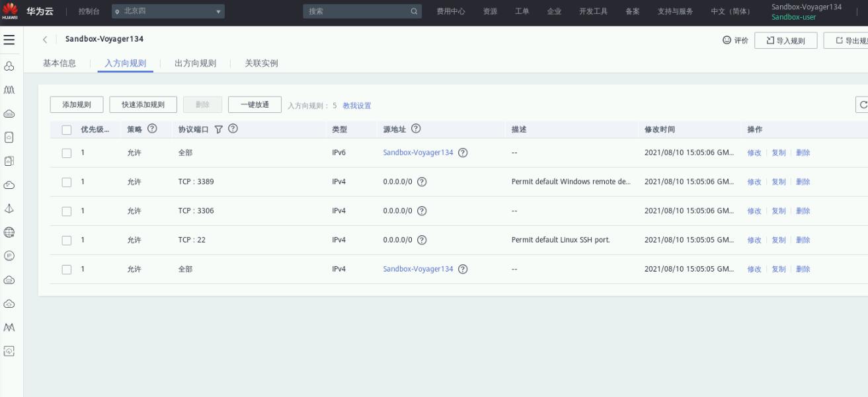868x397 pixels.
Task: Click the 优先级 column header
Action: [x=95, y=129]
